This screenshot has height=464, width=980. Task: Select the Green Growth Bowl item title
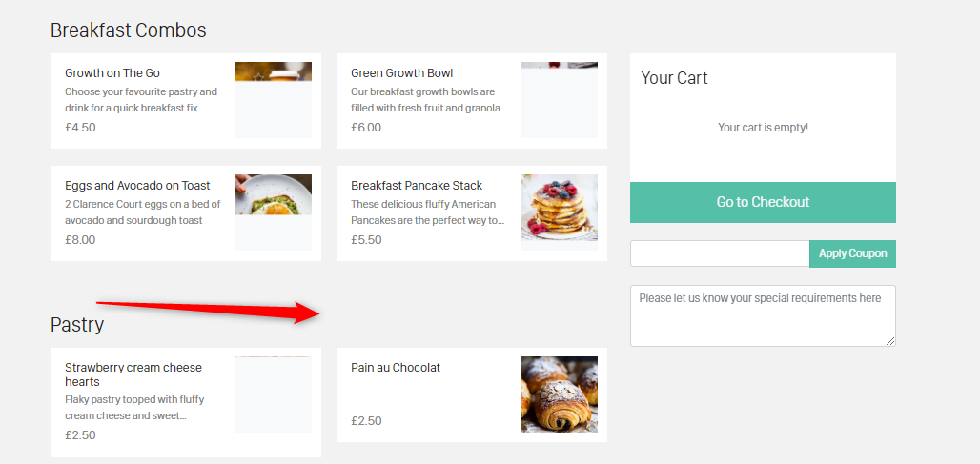pyautogui.click(x=401, y=73)
